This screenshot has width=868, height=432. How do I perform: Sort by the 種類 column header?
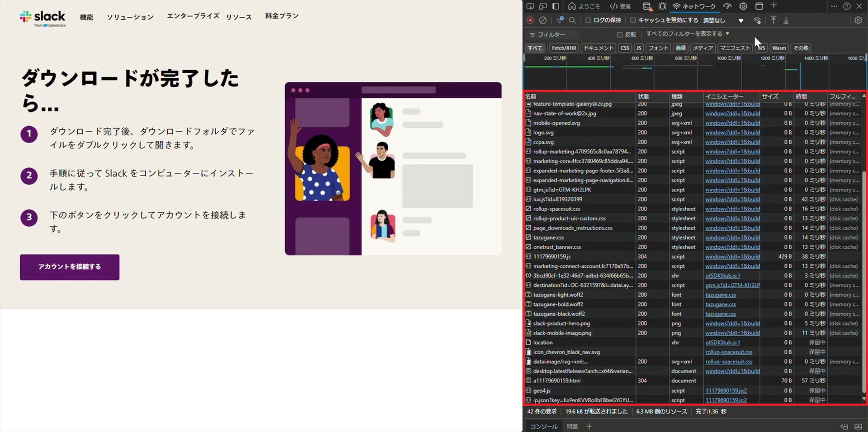[686, 96]
